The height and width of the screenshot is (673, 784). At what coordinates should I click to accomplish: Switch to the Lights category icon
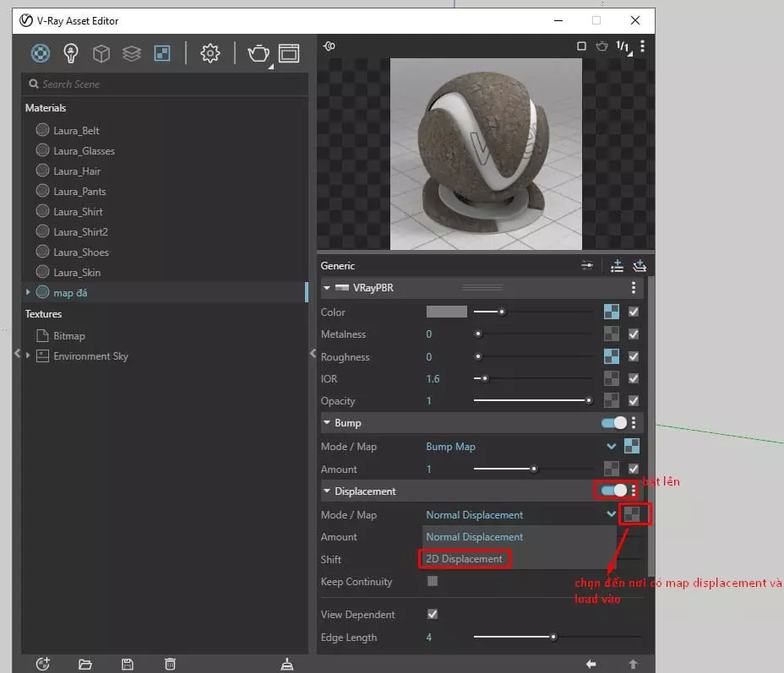(71, 53)
